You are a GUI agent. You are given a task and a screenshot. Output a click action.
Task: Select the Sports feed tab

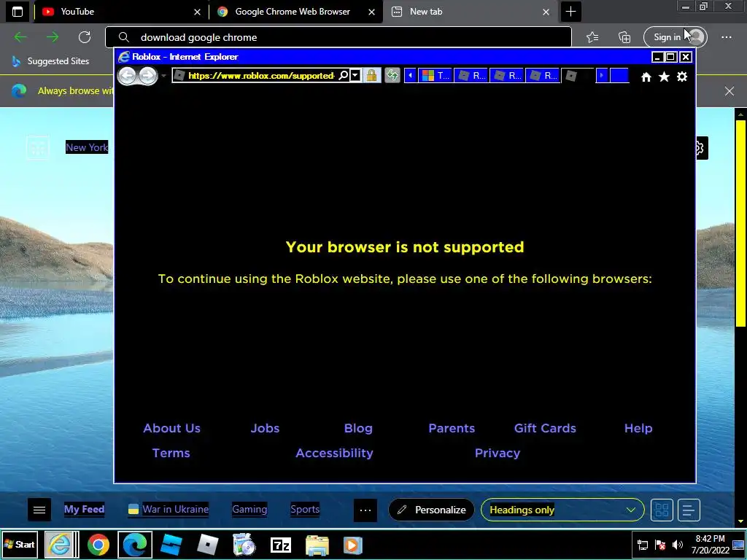coord(305,509)
